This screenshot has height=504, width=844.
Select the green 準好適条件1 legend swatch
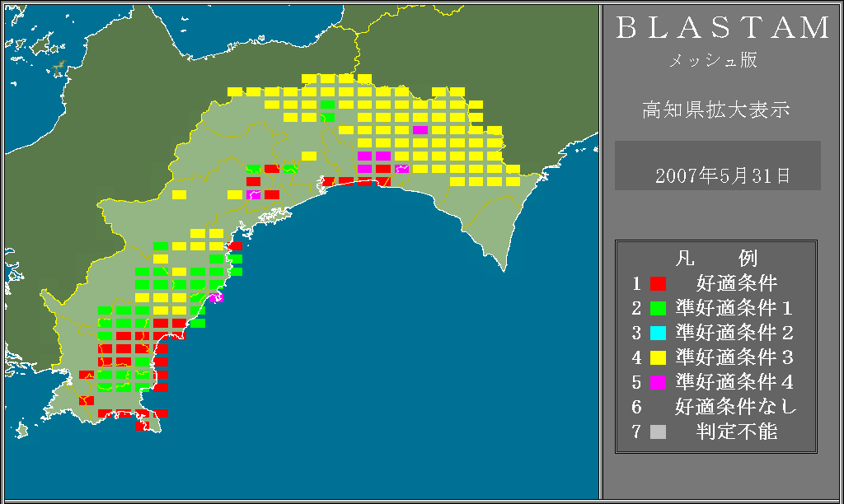pos(658,309)
